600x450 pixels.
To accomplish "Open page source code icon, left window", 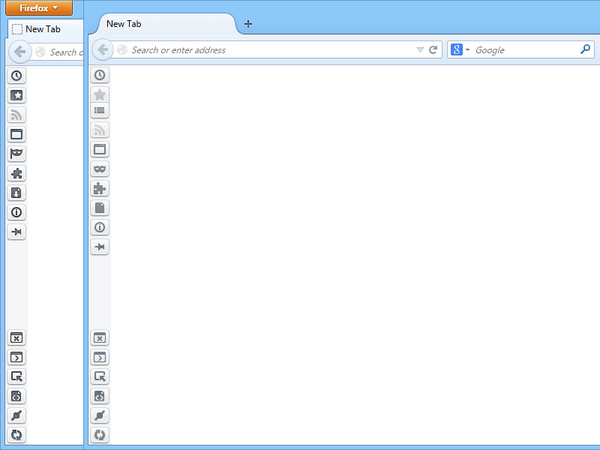I will [x=16, y=396].
